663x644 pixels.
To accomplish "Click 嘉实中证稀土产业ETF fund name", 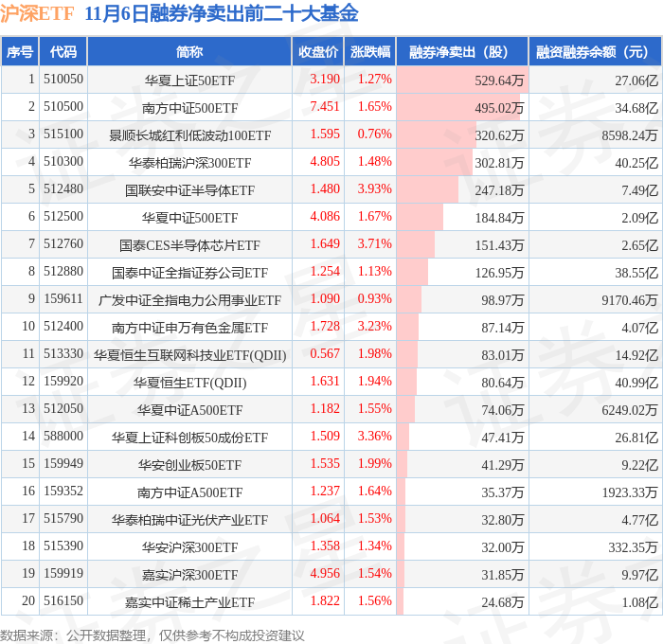I will (x=189, y=602).
